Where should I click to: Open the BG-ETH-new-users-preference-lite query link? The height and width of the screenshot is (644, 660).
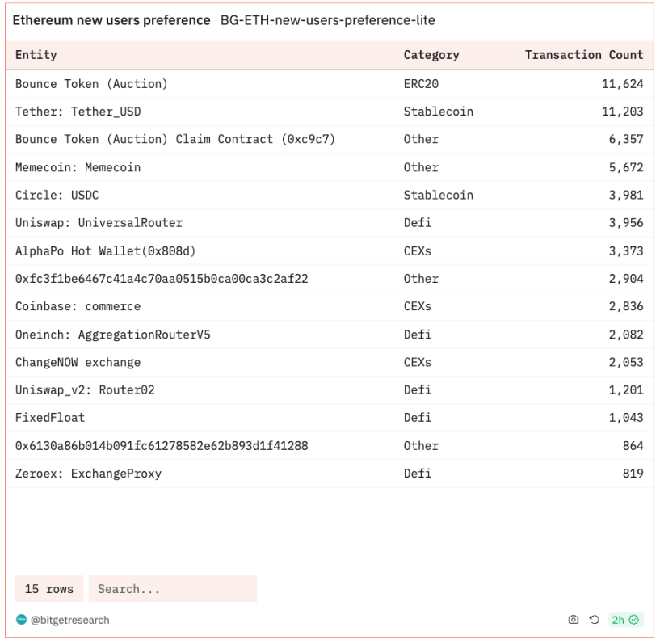click(x=327, y=20)
